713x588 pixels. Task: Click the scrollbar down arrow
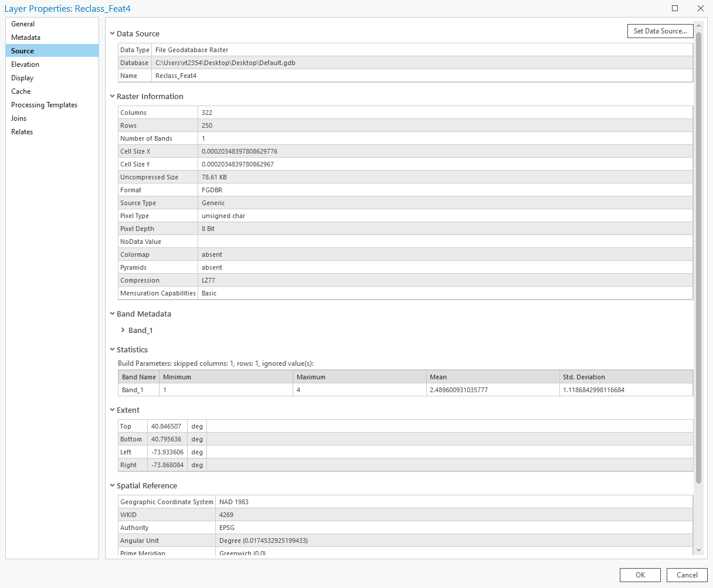699,550
